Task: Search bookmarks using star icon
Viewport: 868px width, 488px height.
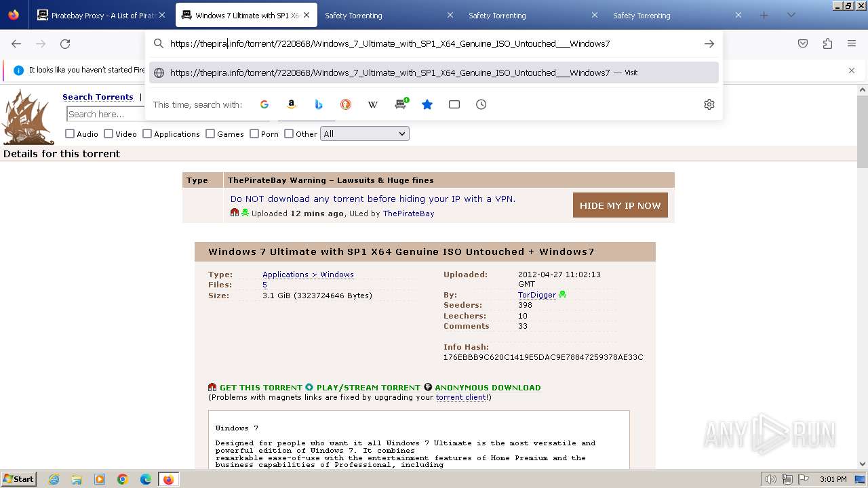Action: 427,104
